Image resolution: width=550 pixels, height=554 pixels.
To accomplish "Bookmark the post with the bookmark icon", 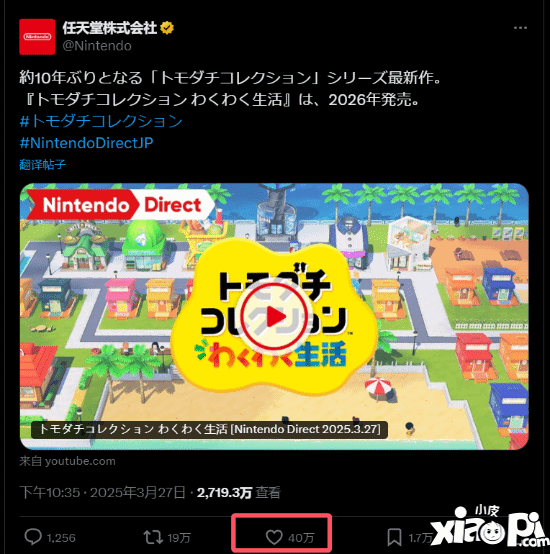I will tap(394, 537).
